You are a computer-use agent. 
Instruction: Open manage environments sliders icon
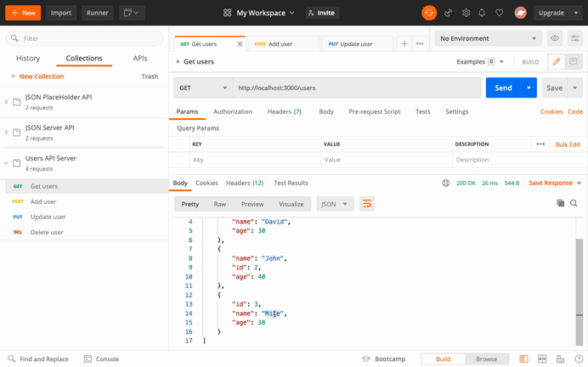[575, 38]
